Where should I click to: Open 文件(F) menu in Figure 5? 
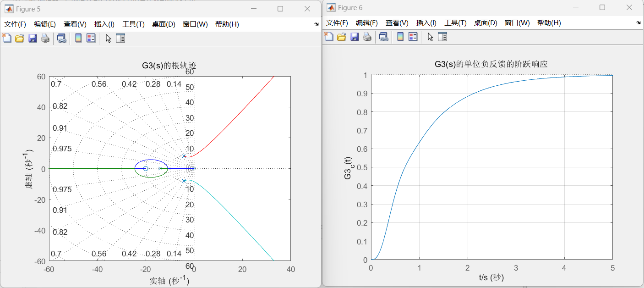click(15, 24)
